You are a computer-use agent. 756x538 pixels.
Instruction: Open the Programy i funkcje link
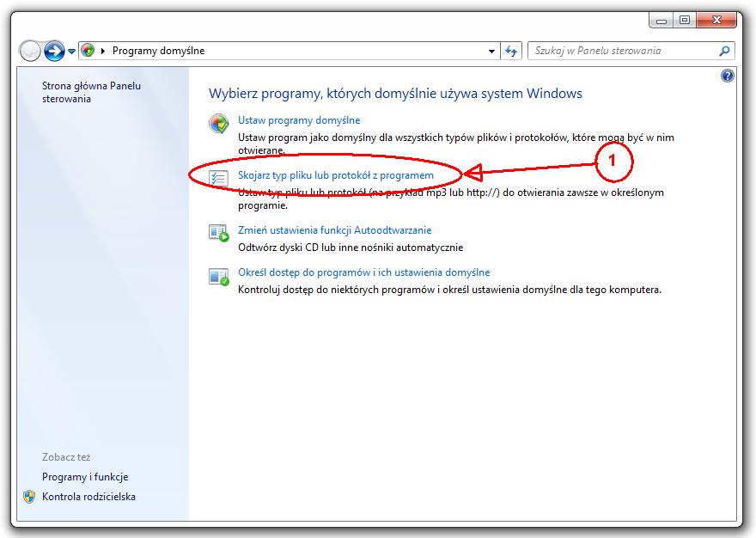pyautogui.click(x=85, y=477)
